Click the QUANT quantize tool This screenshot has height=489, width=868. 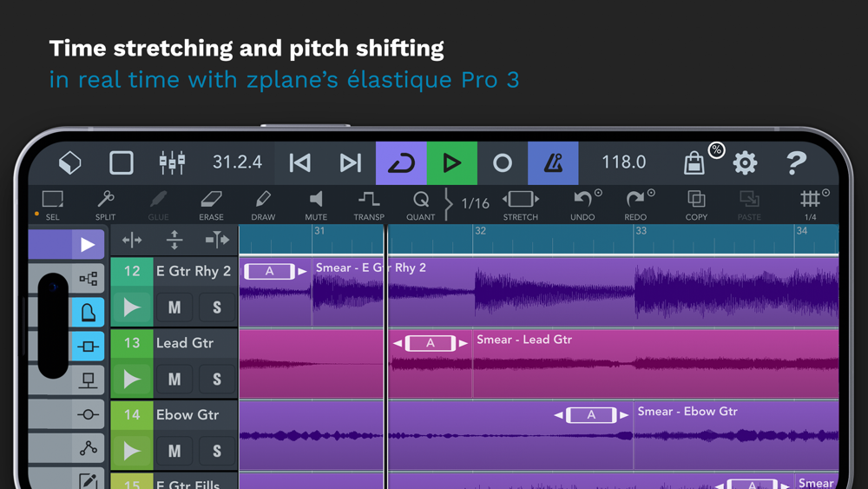421,205
